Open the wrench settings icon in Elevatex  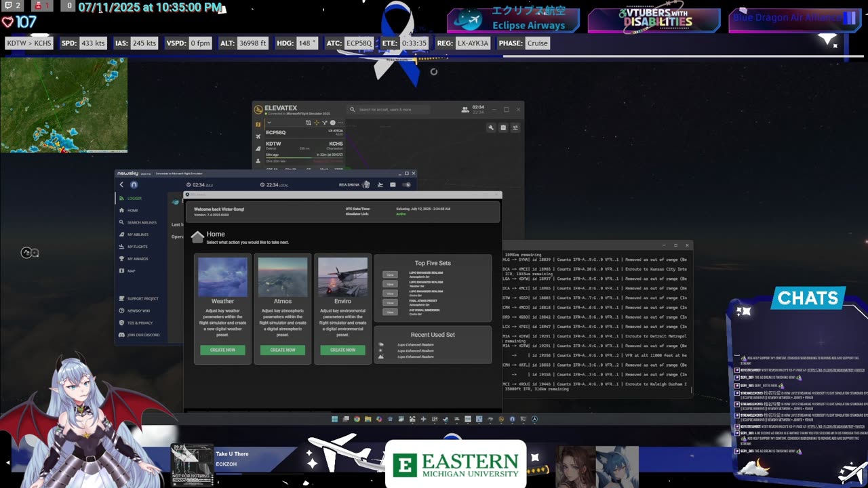point(491,127)
